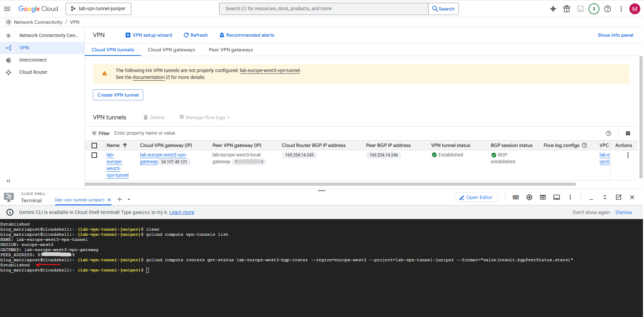The width and height of the screenshot is (644, 317).
Task: Click the Network Connectivity product icon
Action: (x=9, y=22)
